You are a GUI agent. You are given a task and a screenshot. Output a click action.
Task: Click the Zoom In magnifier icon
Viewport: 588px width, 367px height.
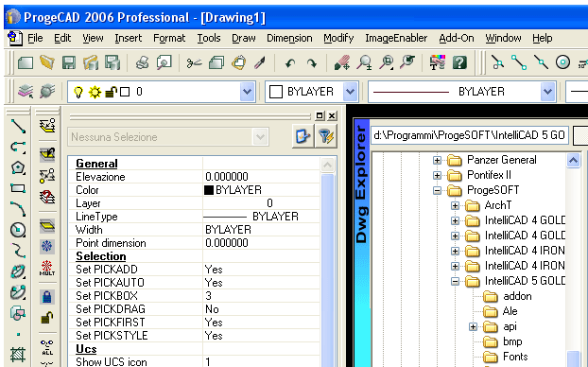tap(364, 62)
